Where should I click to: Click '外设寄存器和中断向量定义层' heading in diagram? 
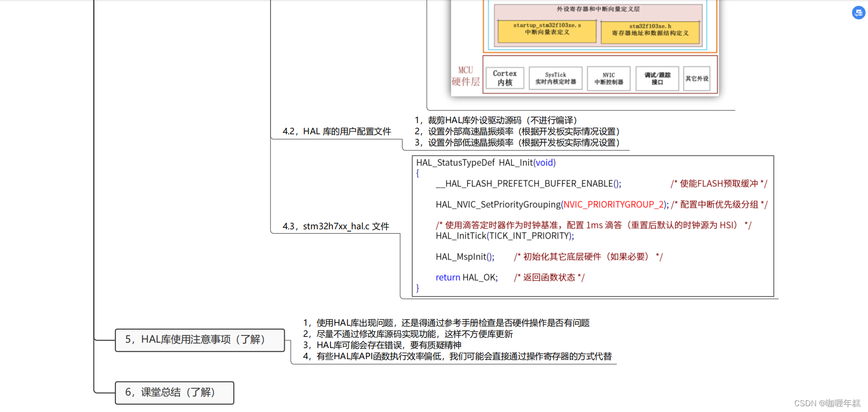tap(598, 9)
